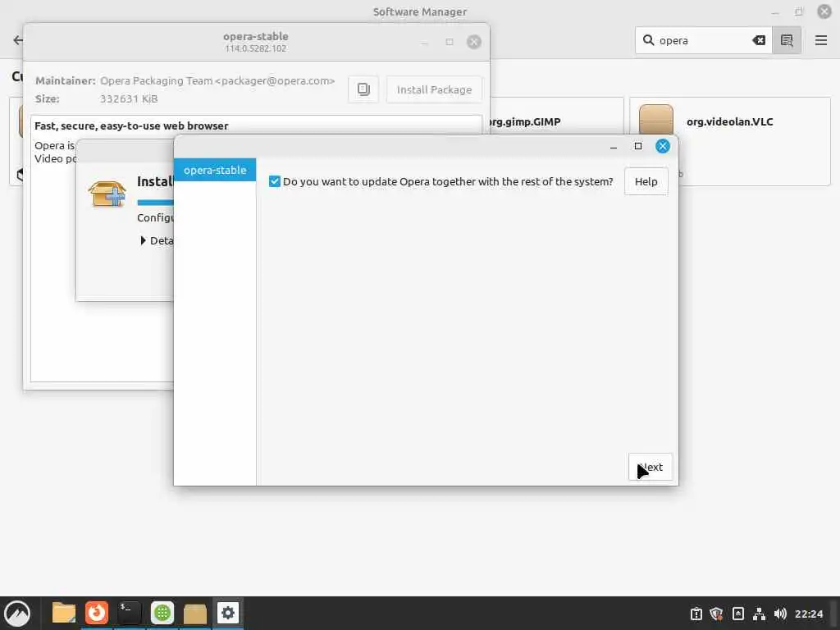Click the gear settings taskbar icon

click(x=228, y=613)
